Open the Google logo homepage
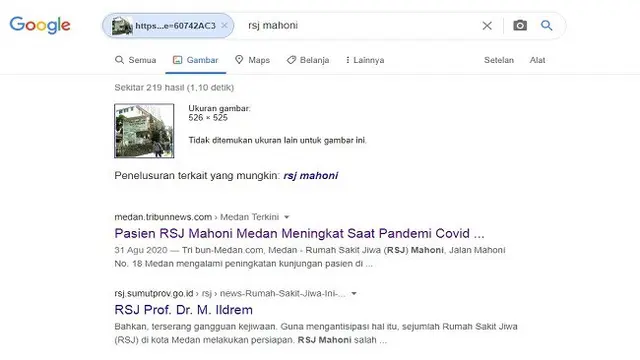Image resolution: width=640 pixels, height=360 pixels. [x=40, y=25]
